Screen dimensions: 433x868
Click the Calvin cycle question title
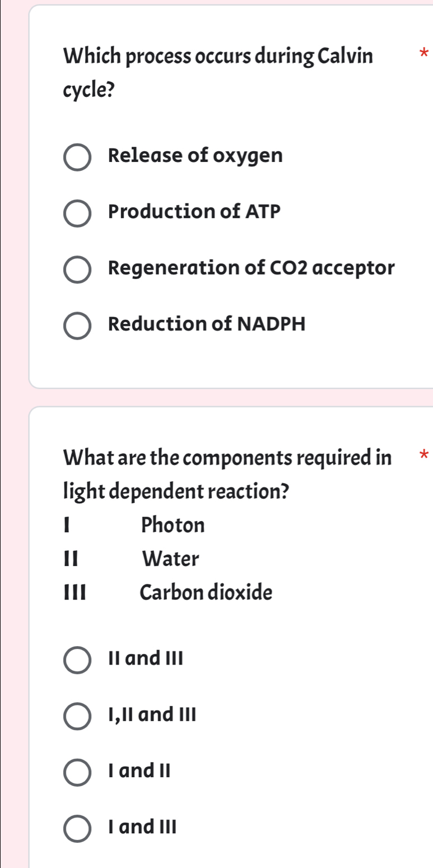(x=218, y=71)
